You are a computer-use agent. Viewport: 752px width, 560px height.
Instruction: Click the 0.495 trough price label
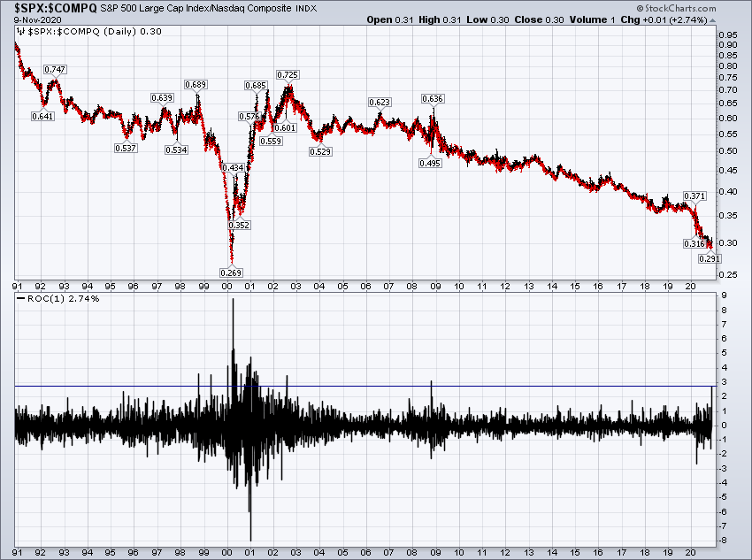tap(430, 164)
